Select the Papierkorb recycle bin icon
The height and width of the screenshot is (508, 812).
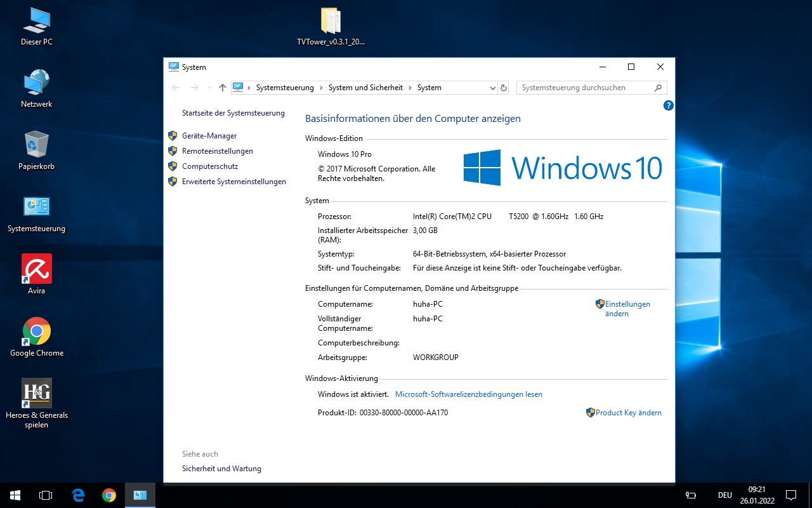click(x=37, y=151)
